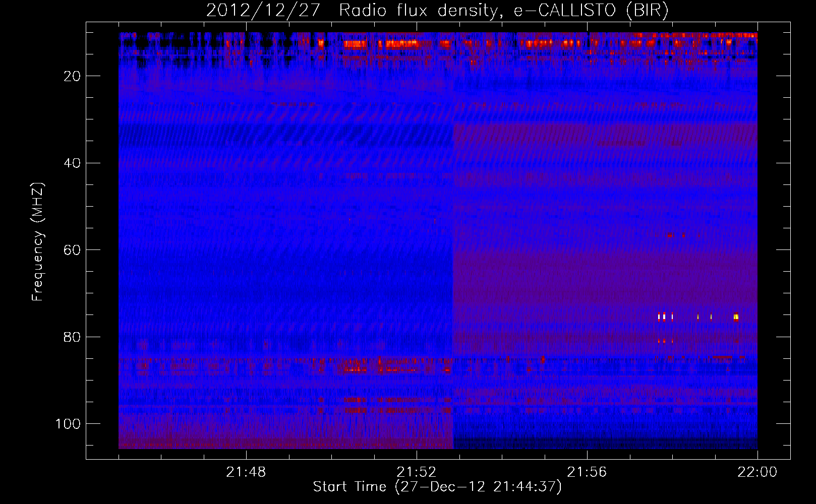Select the 40 MHz tick label
The height and width of the screenshot is (504, 816).
click(x=73, y=163)
